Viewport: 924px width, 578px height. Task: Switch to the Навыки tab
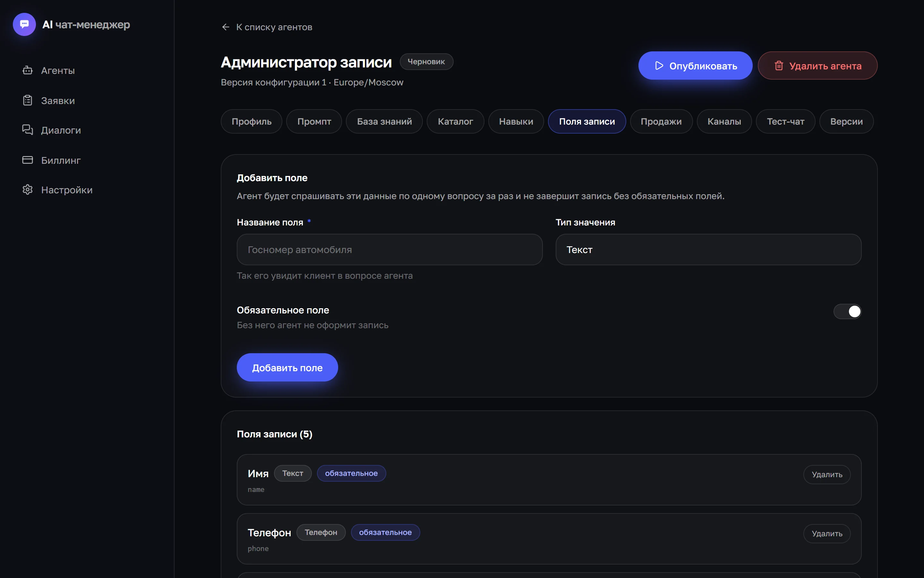tap(516, 122)
